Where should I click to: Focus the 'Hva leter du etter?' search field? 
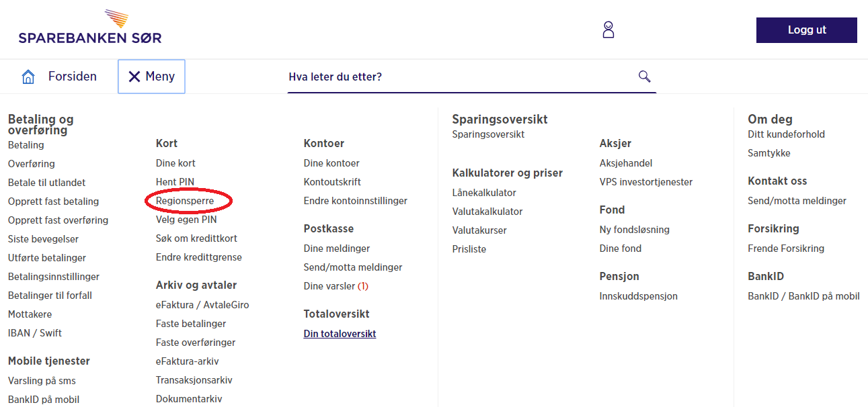tap(461, 77)
